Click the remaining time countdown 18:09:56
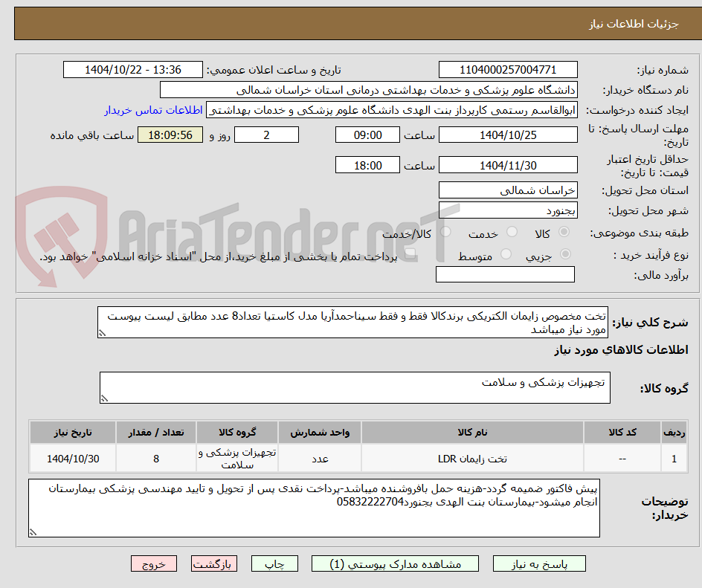Screen dimensions: 702x588 pos(170,135)
